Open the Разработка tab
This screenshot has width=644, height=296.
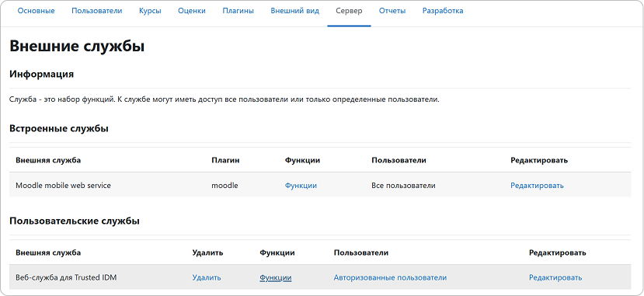(443, 11)
